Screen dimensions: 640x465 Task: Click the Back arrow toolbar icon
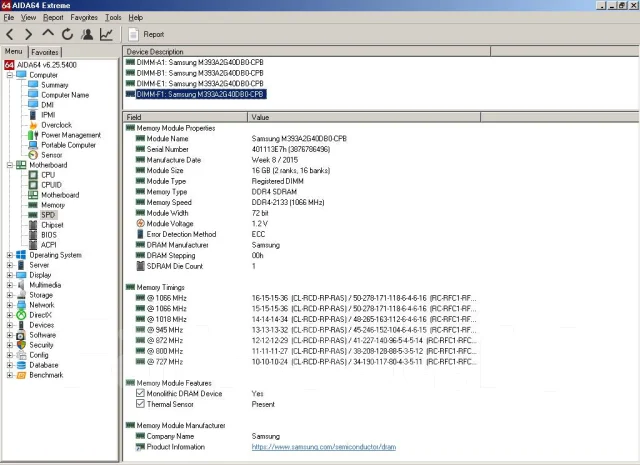(x=10, y=34)
